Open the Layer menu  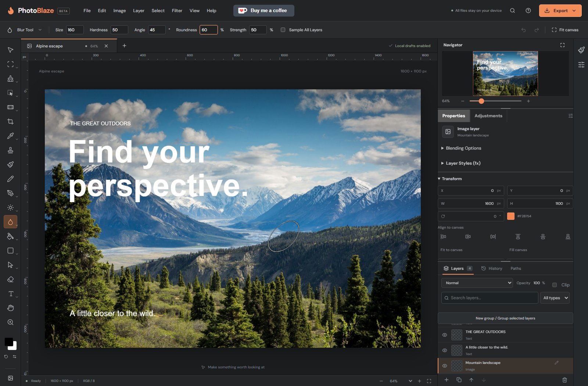tap(139, 11)
